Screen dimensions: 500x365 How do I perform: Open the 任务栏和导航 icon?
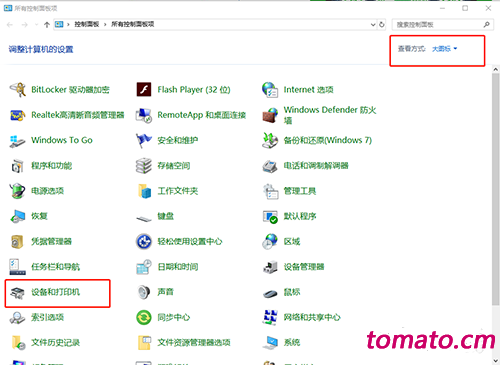[x=17, y=267]
